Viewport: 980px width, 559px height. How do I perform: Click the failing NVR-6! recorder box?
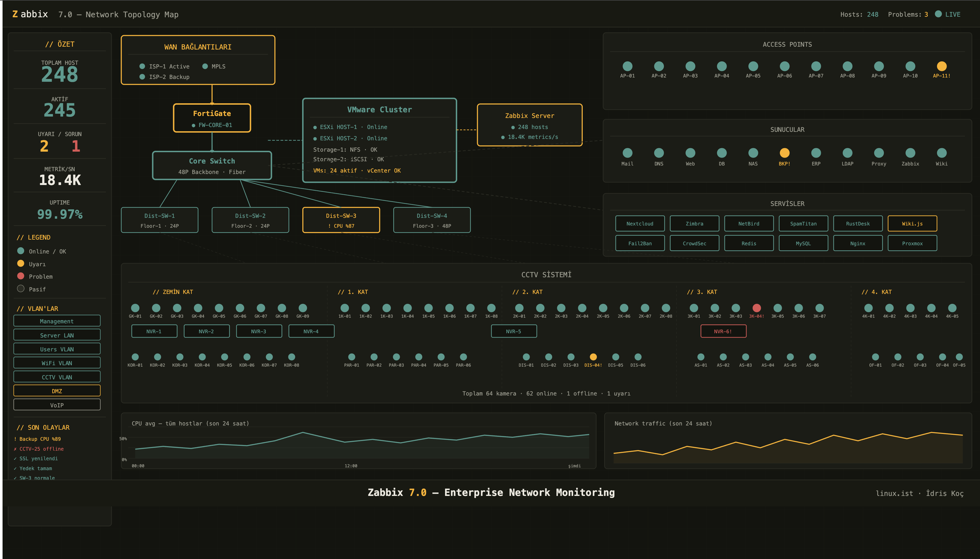[723, 331]
